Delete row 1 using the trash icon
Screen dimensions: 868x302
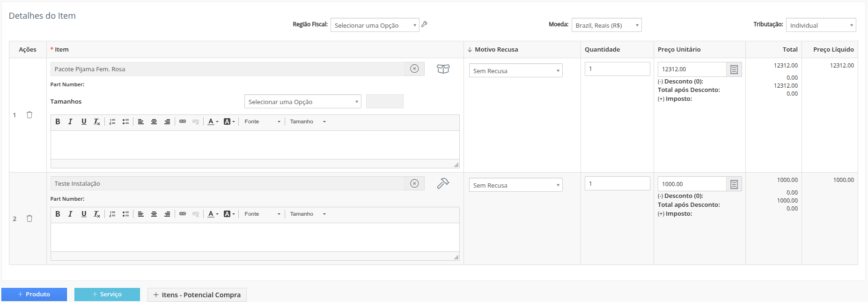tap(29, 115)
